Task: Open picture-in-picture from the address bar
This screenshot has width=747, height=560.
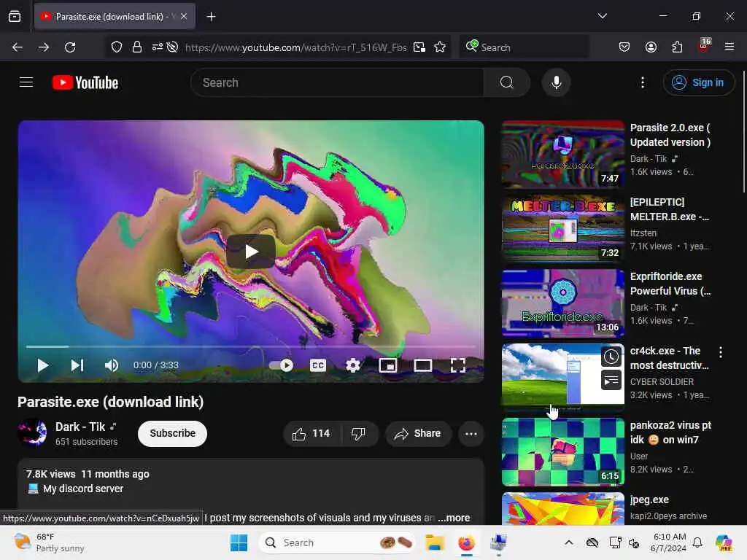Action: (x=419, y=47)
